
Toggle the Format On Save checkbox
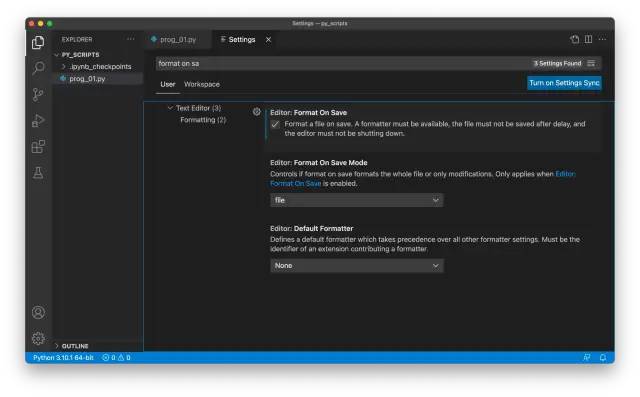click(275, 124)
